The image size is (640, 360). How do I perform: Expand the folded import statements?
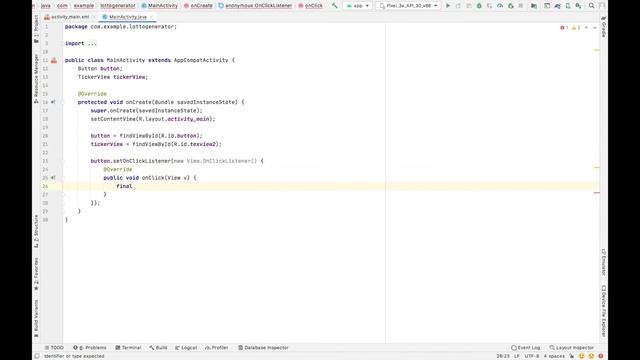pyautogui.click(x=92, y=43)
